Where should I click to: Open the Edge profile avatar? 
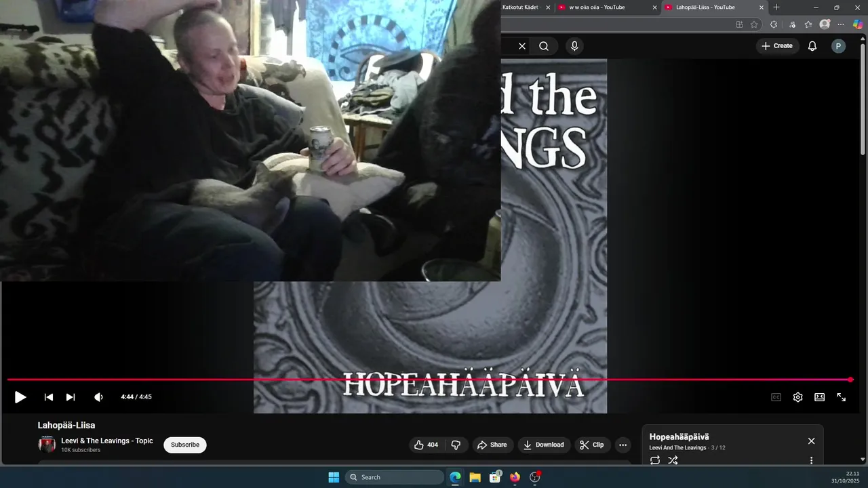coord(825,24)
